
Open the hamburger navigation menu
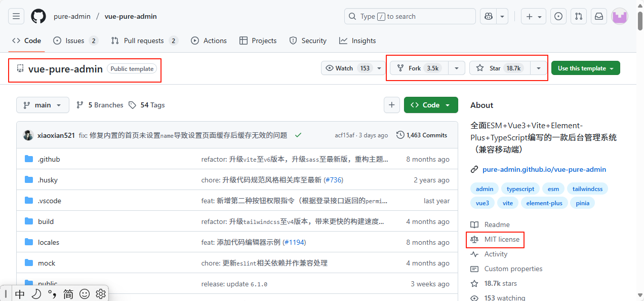click(x=17, y=16)
